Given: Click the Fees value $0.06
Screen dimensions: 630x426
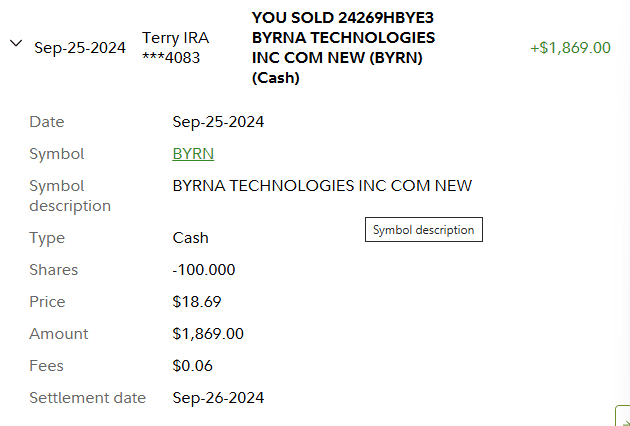Looking at the screenshot, I should click(192, 366).
